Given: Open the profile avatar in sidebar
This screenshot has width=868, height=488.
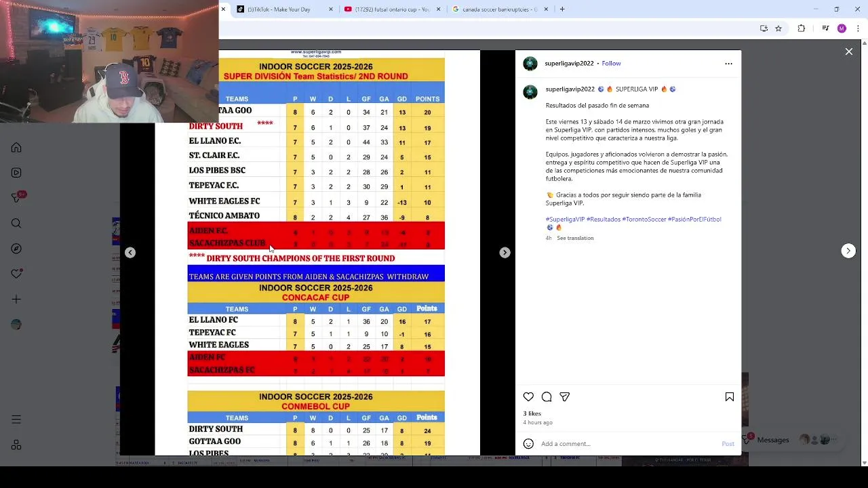Looking at the screenshot, I should click(x=16, y=325).
